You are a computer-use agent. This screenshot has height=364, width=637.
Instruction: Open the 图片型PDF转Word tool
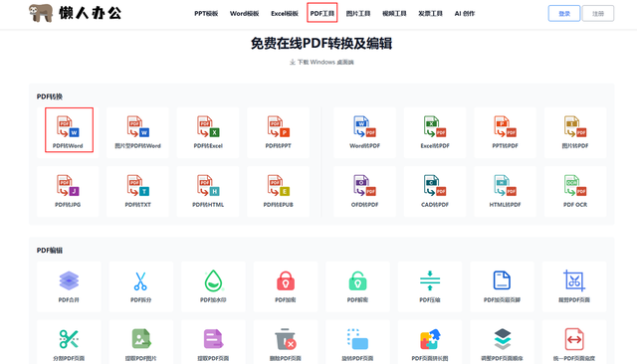coord(137,132)
